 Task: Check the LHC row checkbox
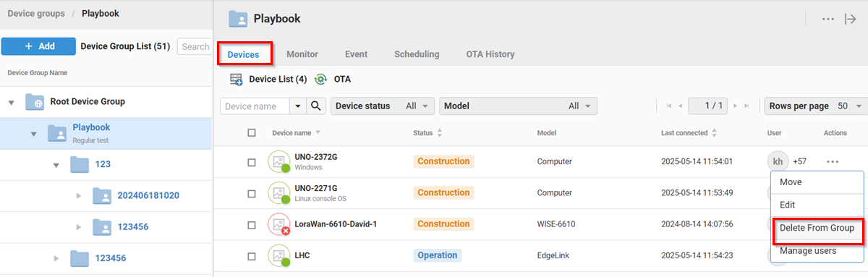[252, 256]
